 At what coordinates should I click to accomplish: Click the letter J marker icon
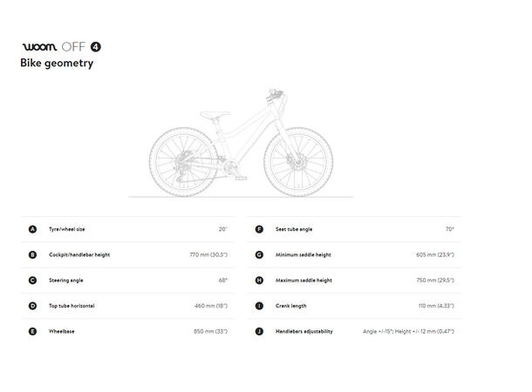[259, 331]
